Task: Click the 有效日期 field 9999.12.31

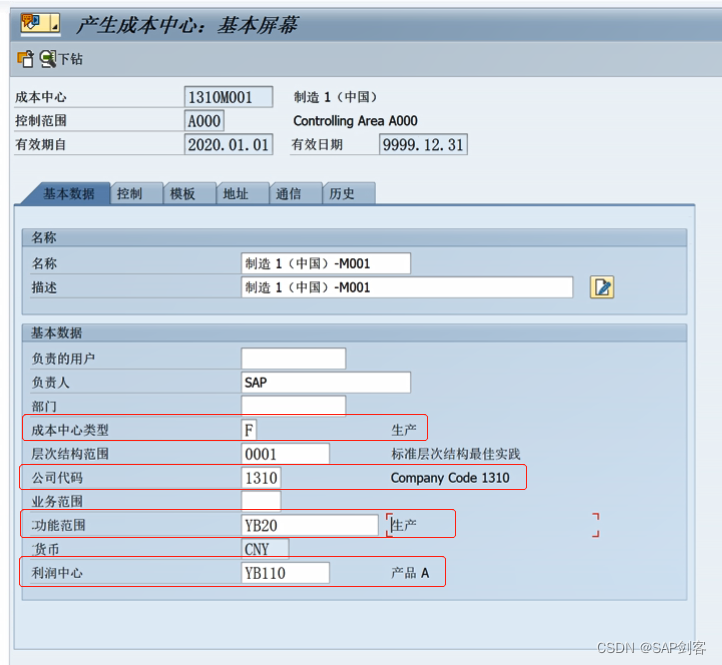Action: pos(423,145)
